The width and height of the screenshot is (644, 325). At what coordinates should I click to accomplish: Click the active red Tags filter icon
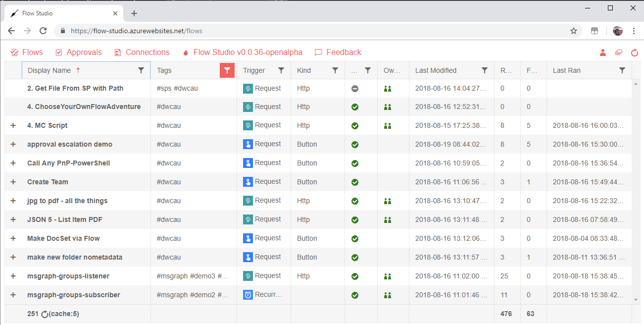[227, 70]
